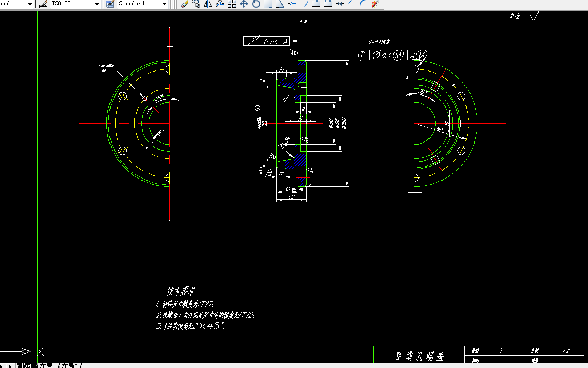Click the UCS X-axis marker
This screenshot has width=588, height=368.
click(x=41, y=352)
